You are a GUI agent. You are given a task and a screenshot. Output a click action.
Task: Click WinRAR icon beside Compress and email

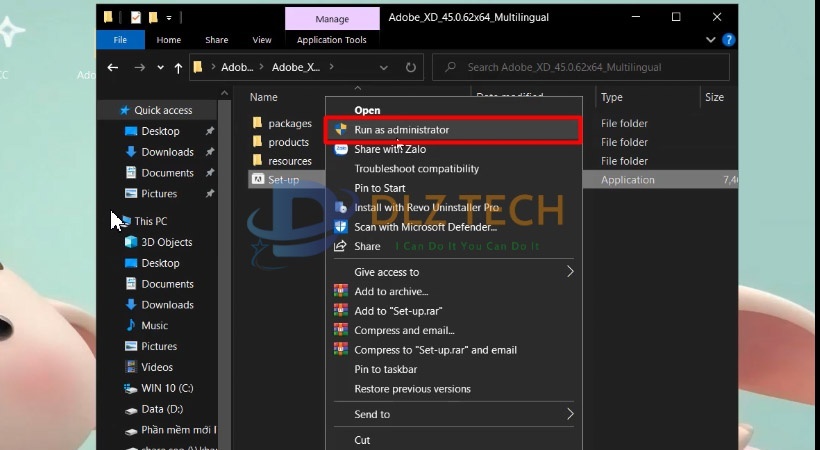pos(341,330)
